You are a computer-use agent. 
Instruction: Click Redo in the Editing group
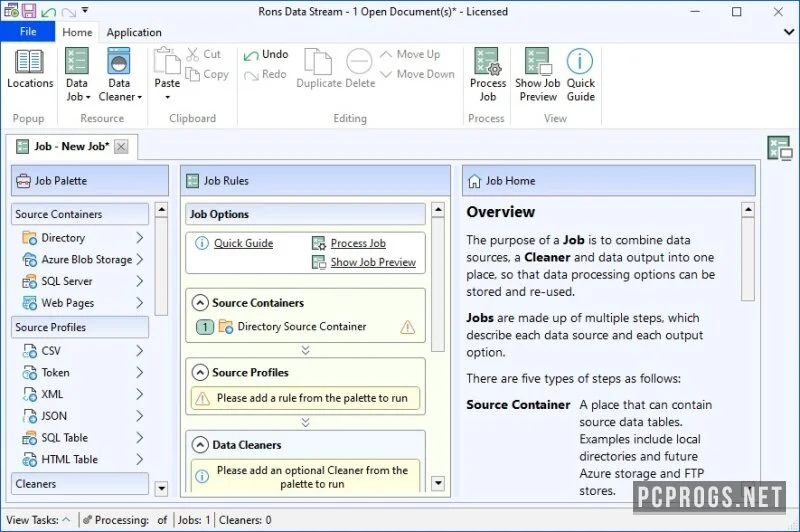[265, 74]
